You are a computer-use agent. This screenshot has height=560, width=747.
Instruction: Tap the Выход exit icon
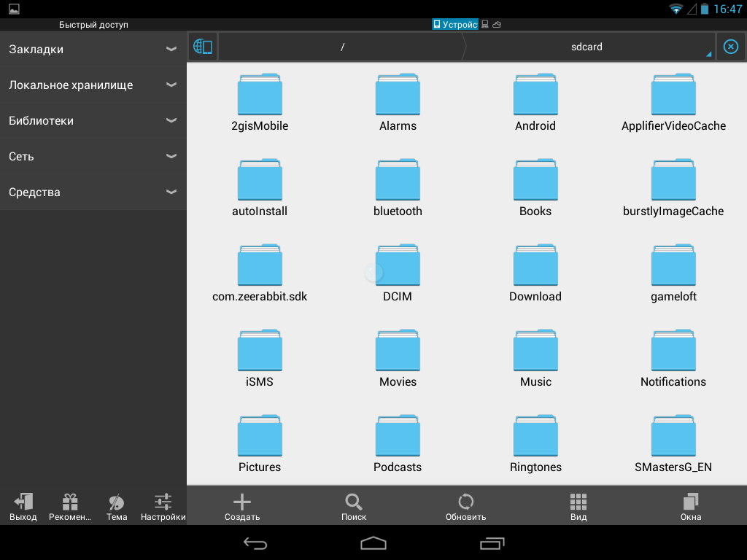tap(23, 502)
